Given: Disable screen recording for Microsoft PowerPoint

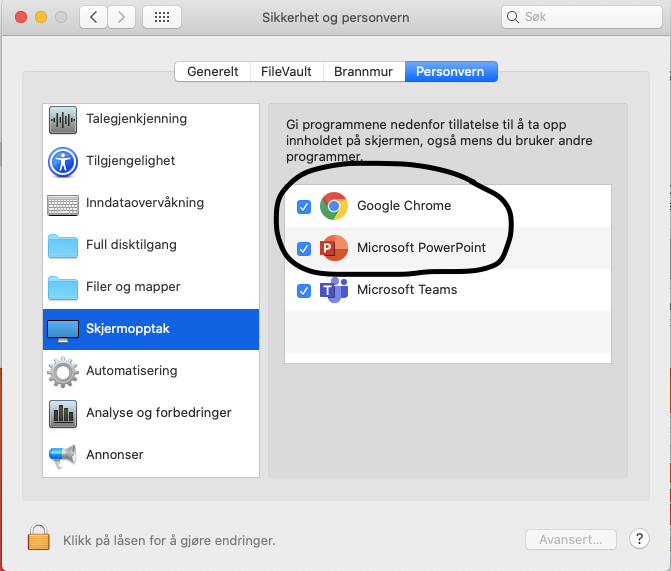Looking at the screenshot, I should tap(304, 249).
